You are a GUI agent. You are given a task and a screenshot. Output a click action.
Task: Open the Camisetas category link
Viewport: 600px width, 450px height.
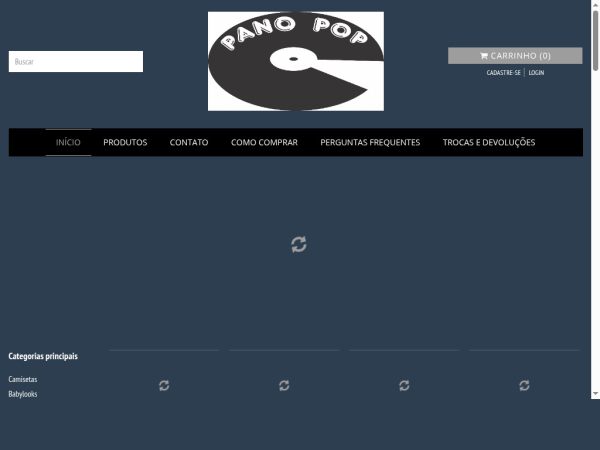coord(23,379)
